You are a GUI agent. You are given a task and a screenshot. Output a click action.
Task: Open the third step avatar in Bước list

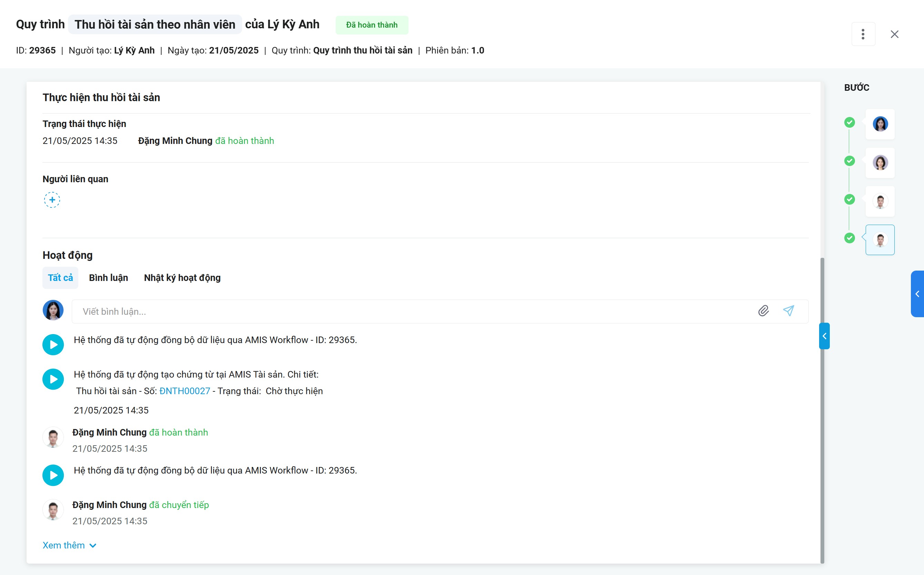coord(880,201)
